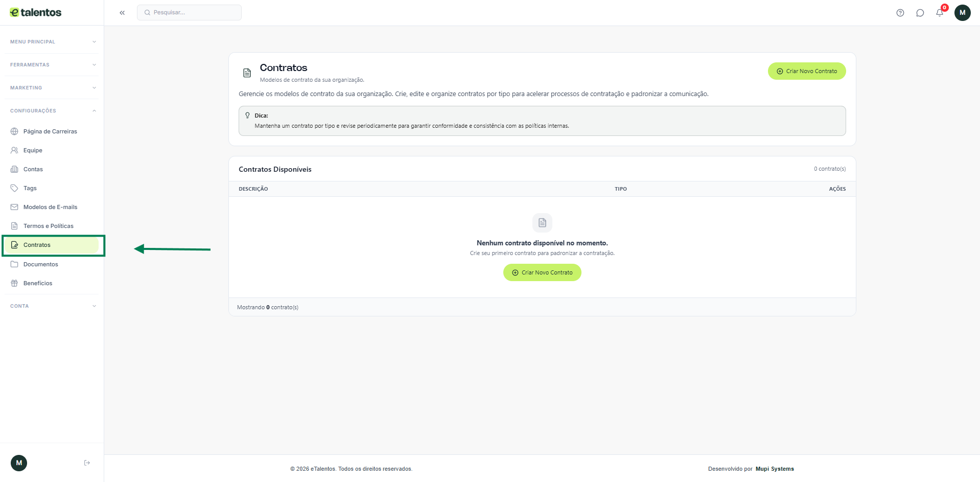Open Página de Carreiras menu item
The height and width of the screenshot is (482, 980).
tap(50, 131)
